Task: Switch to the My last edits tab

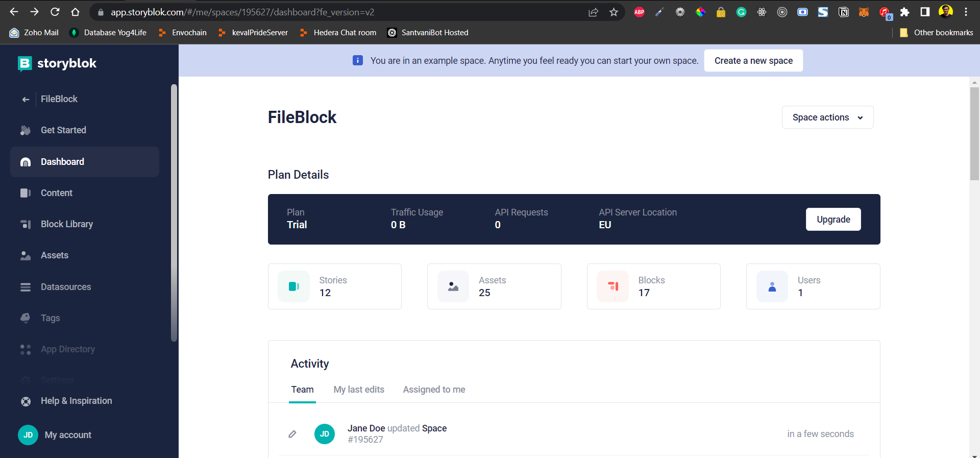Action: (x=359, y=390)
